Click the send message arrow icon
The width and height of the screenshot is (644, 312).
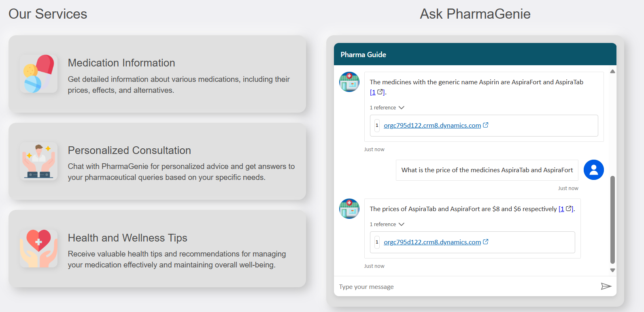[x=606, y=286]
